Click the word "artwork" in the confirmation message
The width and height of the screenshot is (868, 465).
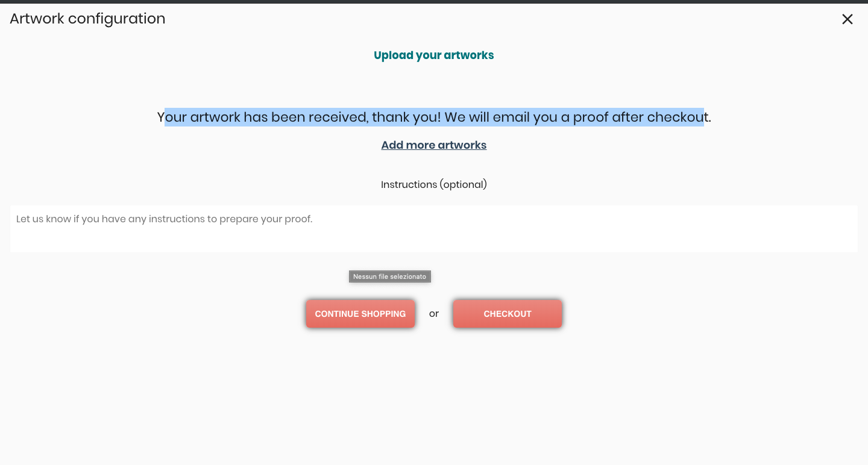pos(215,117)
